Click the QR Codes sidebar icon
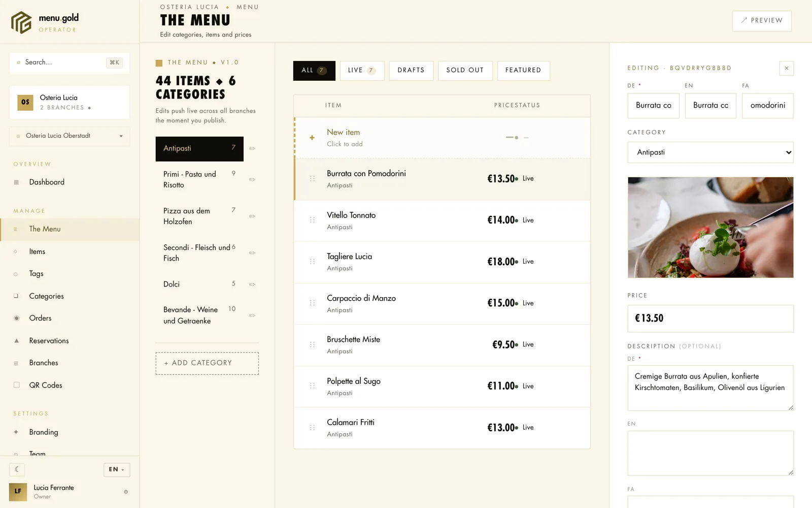 (16, 385)
